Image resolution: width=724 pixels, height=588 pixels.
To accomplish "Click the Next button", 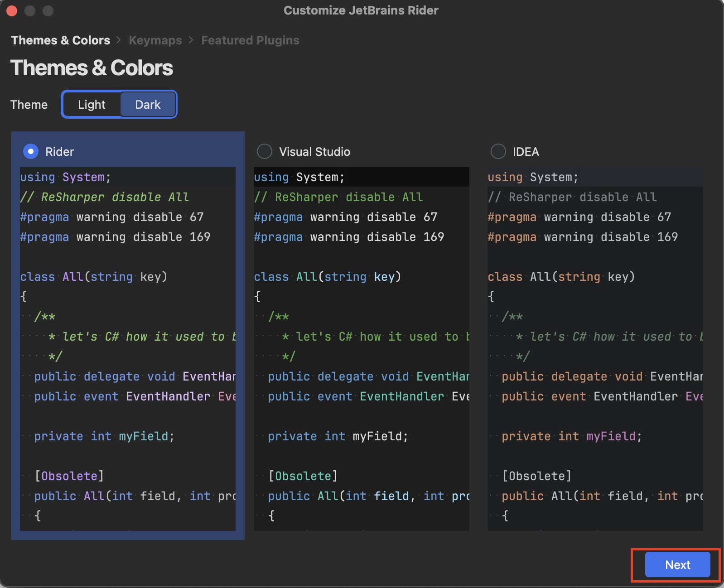I will click(x=677, y=565).
